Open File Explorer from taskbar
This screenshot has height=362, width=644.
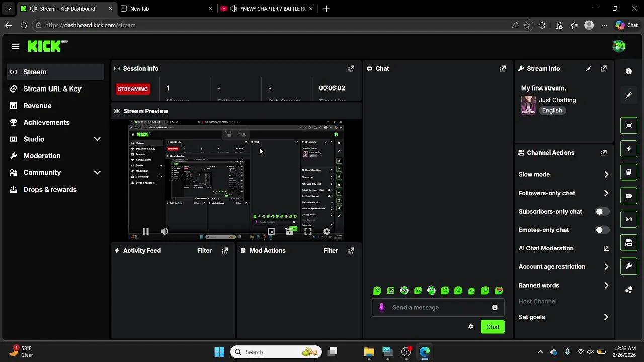click(x=369, y=352)
